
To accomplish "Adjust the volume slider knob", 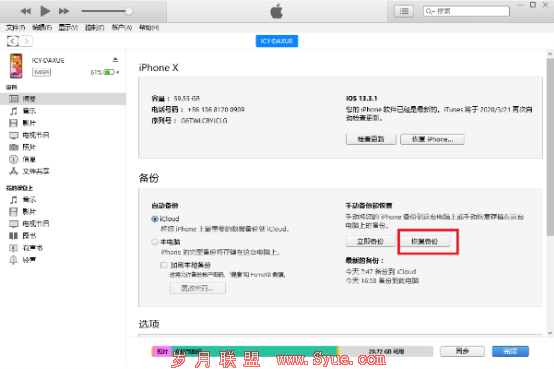I will [129, 11].
